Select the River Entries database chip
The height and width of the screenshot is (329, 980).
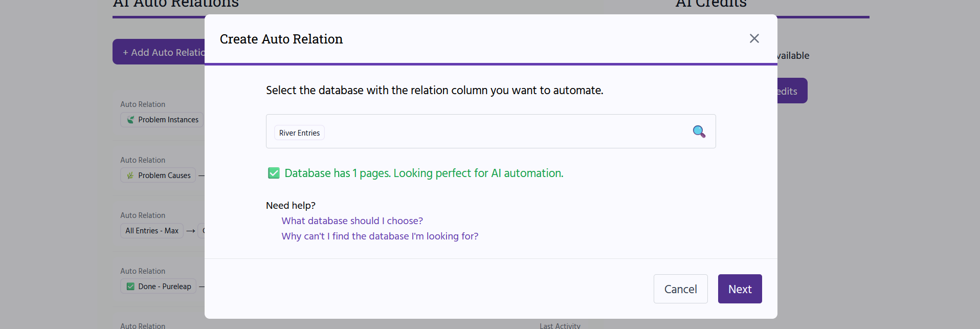coord(299,133)
